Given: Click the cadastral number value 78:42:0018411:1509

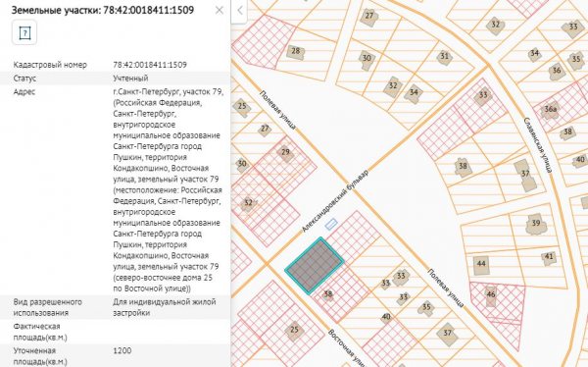Looking at the screenshot, I should pos(150,65).
